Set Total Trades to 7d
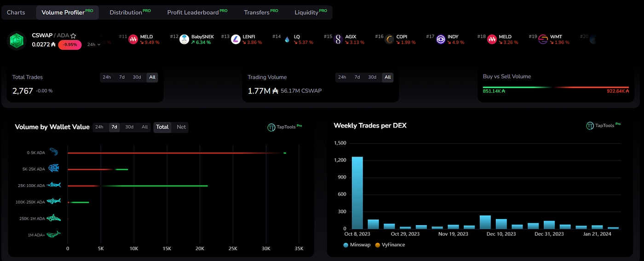Image resolution: width=644 pixels, height=261 pixels. 122,77
